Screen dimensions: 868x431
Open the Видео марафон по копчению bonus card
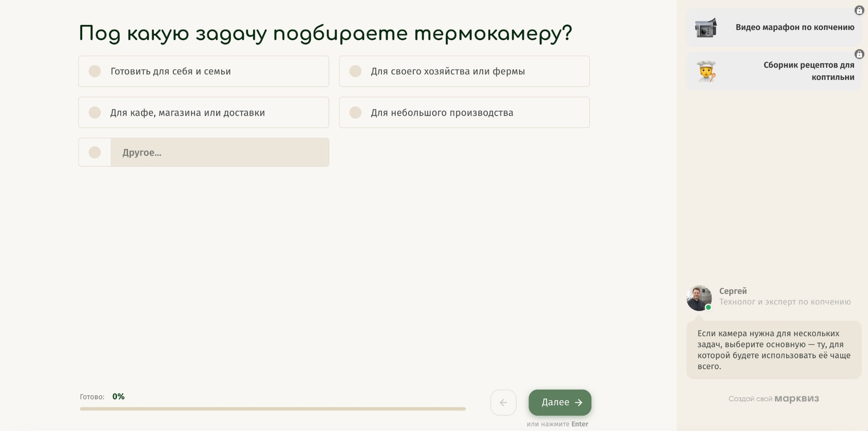pos(774,27)
